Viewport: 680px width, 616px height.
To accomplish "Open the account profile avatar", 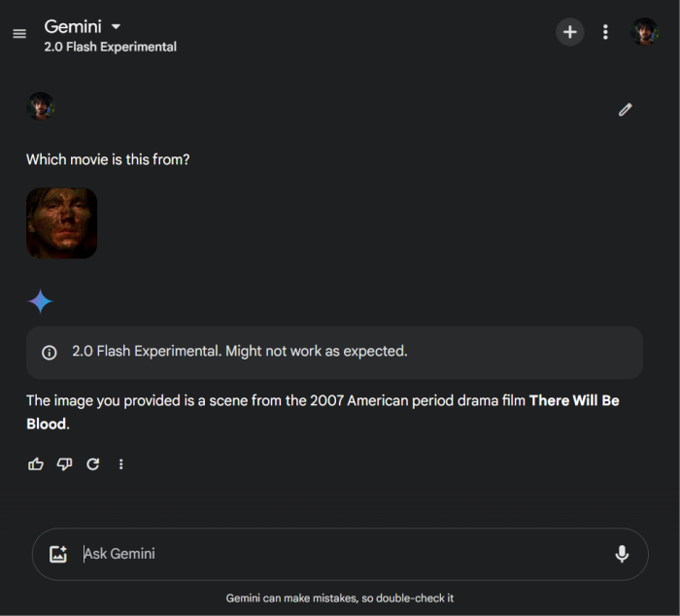I will click(645, 32).
